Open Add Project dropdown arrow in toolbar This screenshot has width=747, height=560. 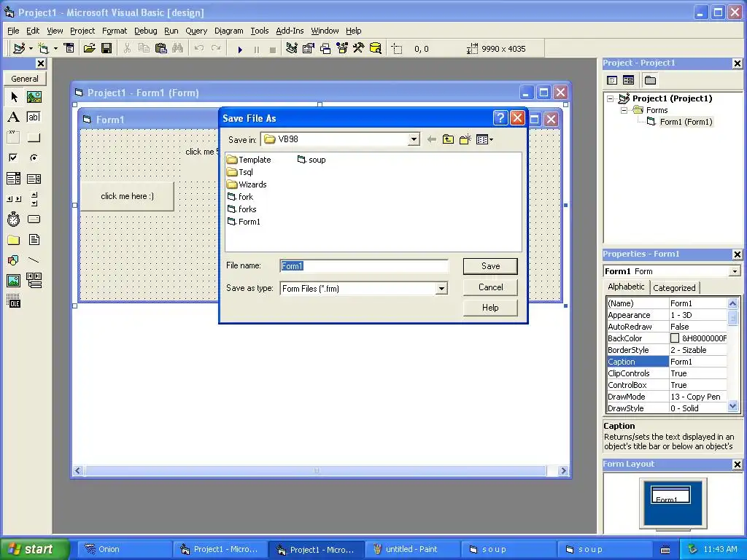[x=31, y=49]
